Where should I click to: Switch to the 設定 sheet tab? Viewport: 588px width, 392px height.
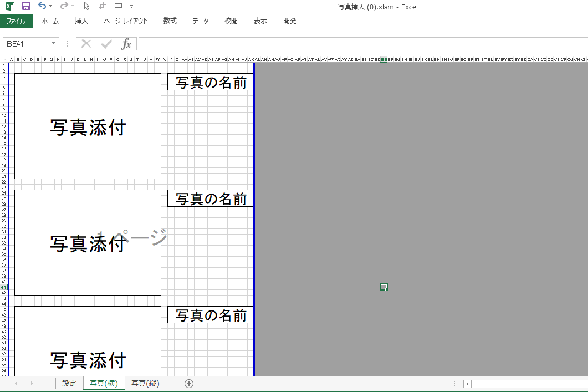coord(69,384)
